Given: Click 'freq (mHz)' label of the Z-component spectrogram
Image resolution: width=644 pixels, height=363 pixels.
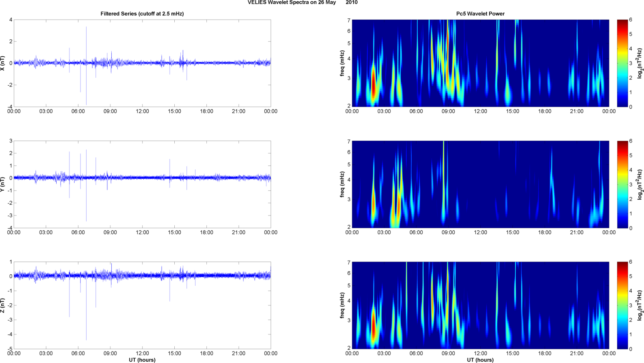Looking at the screenshot, I should click(x=342, y=305).
